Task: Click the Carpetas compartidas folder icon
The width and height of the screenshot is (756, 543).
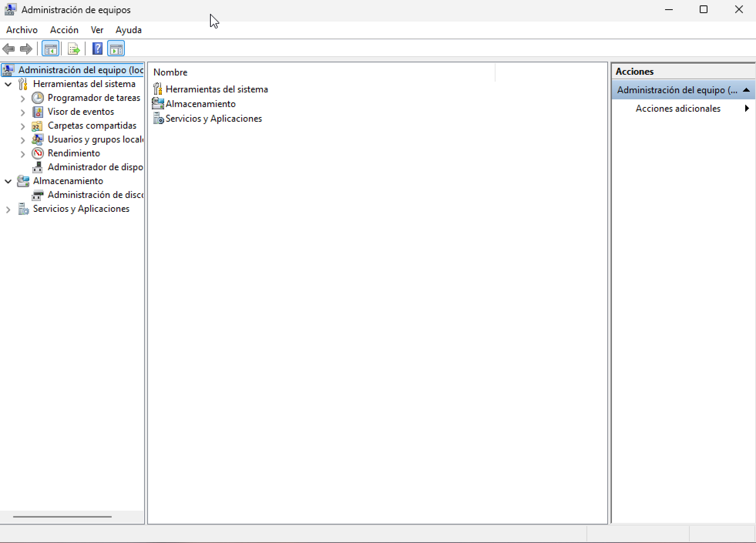Action: [x=37, y=126]
